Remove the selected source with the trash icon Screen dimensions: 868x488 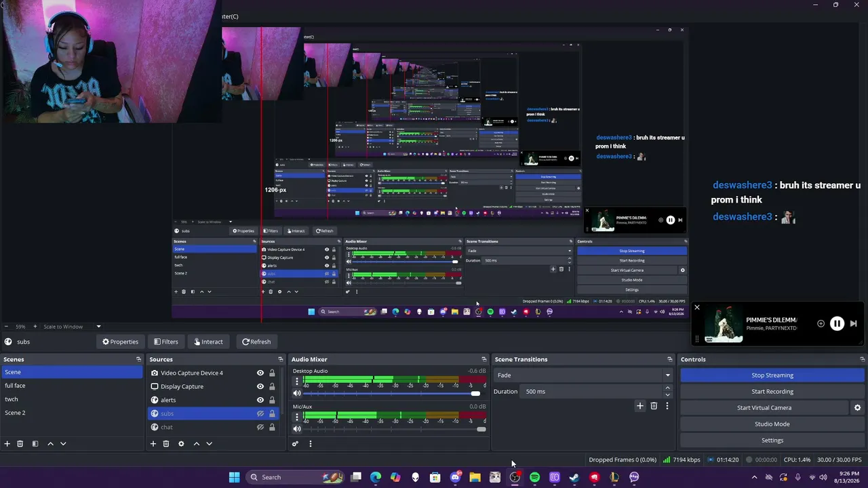166,444
